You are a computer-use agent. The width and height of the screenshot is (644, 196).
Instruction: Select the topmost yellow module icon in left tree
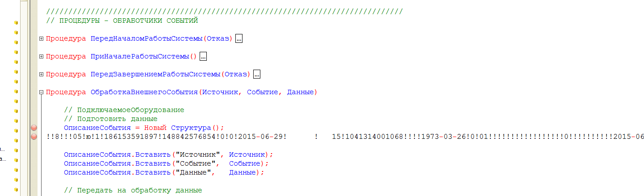[16, 22]
